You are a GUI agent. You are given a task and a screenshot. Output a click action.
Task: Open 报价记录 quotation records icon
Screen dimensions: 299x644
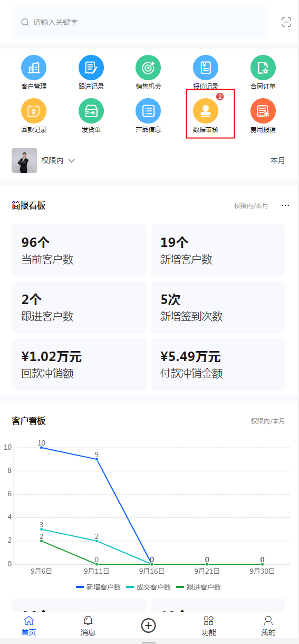click(x=206, y=68)
